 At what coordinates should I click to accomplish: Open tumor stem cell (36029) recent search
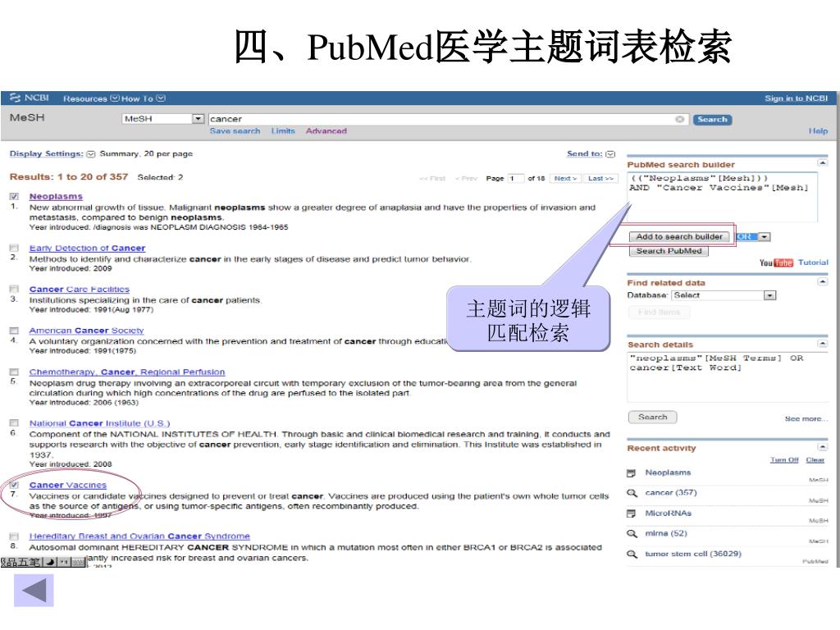(693, 554)
